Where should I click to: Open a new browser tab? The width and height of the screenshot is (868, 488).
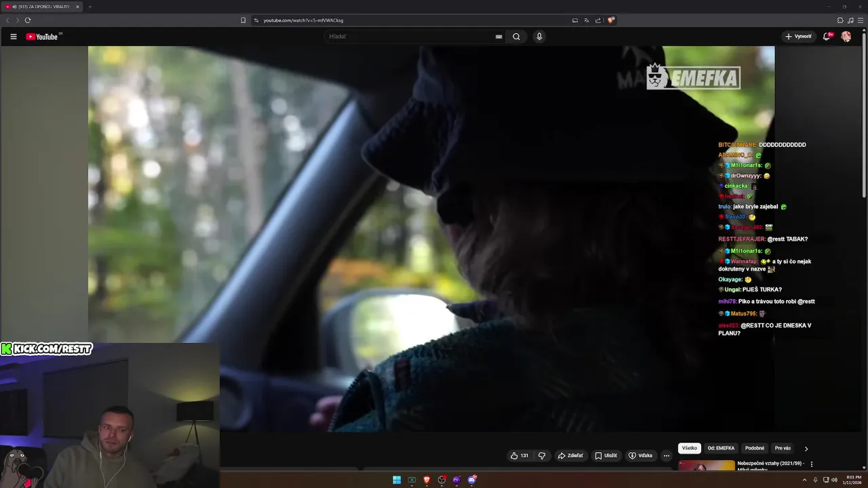90,7
